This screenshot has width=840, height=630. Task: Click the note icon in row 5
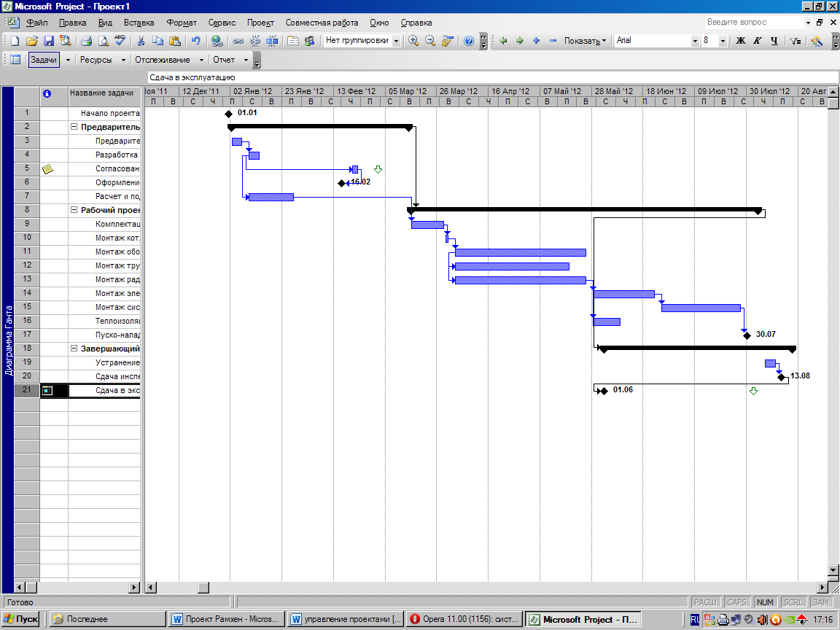coord(47,168)
